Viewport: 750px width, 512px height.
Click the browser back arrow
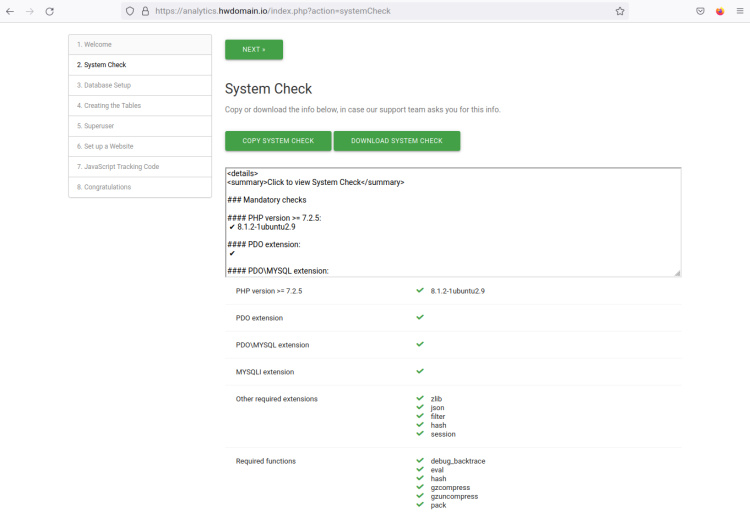10,11
